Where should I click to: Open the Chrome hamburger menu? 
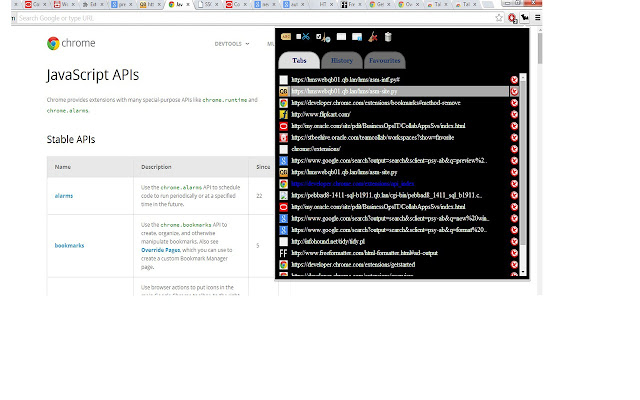coord(538,18)
